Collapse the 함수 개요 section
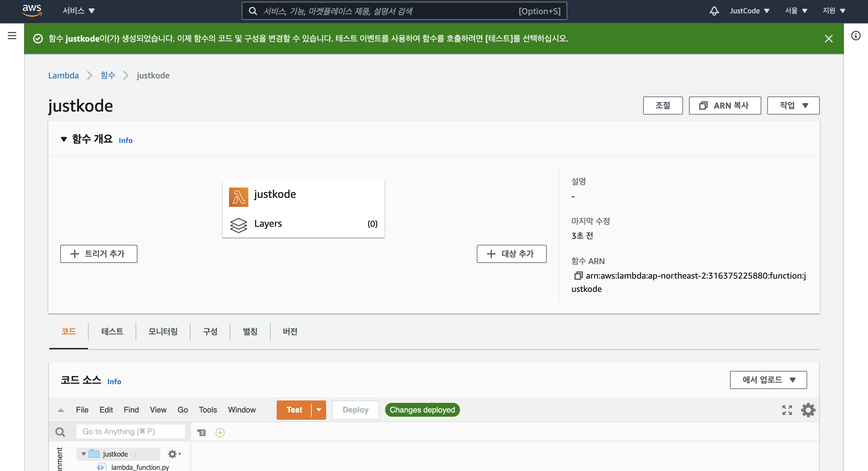The height and width of the screenshot is (471, 868). pos(64,139)
